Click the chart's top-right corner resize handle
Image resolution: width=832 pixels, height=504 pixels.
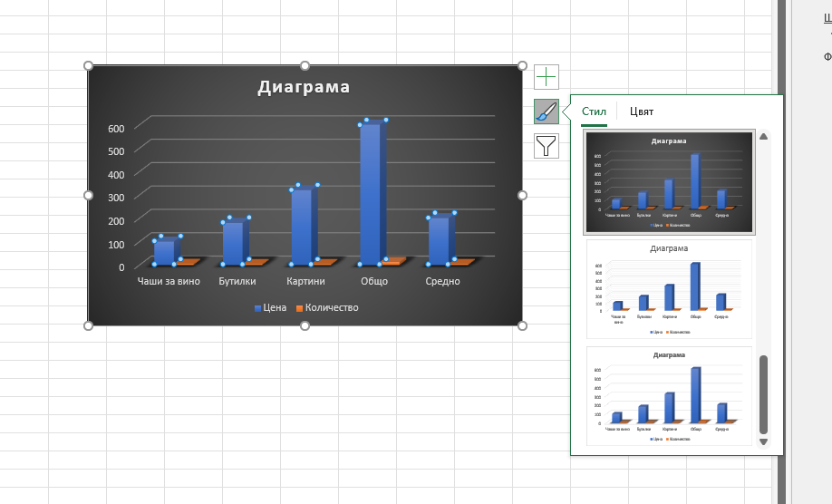click(x=522, y=65)
